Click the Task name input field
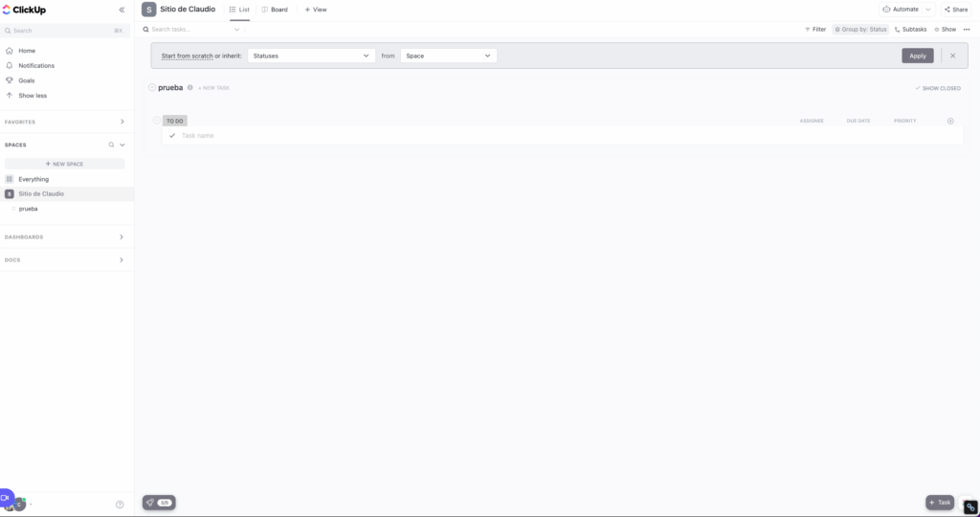Image resolution: width=980 pixels, height=517 pixels. [563, 136]
